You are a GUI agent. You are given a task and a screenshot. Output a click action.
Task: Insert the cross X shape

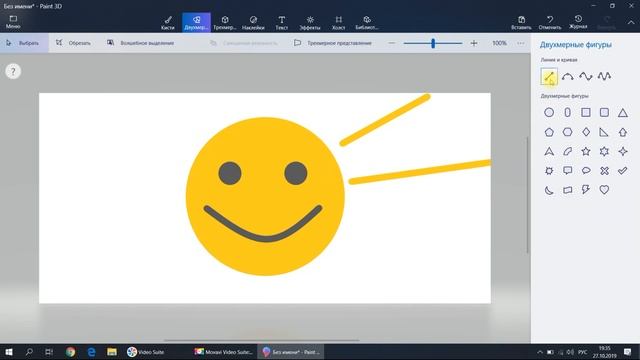[604, 171]
